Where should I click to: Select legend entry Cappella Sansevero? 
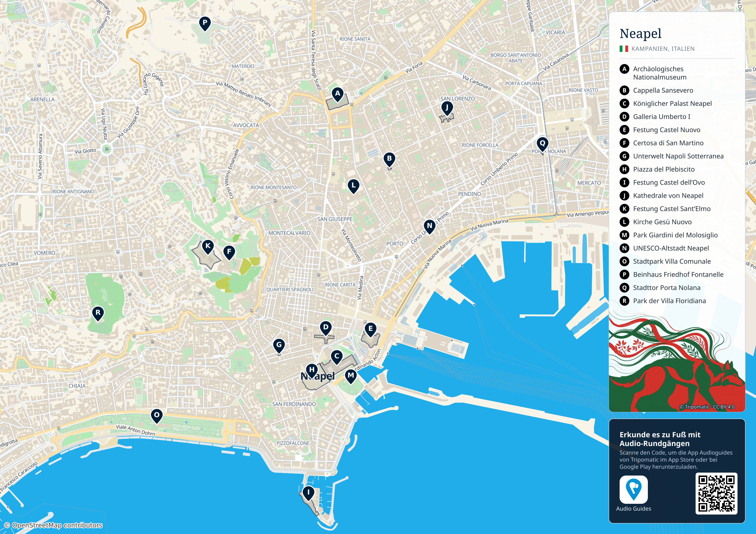[663, 90]
